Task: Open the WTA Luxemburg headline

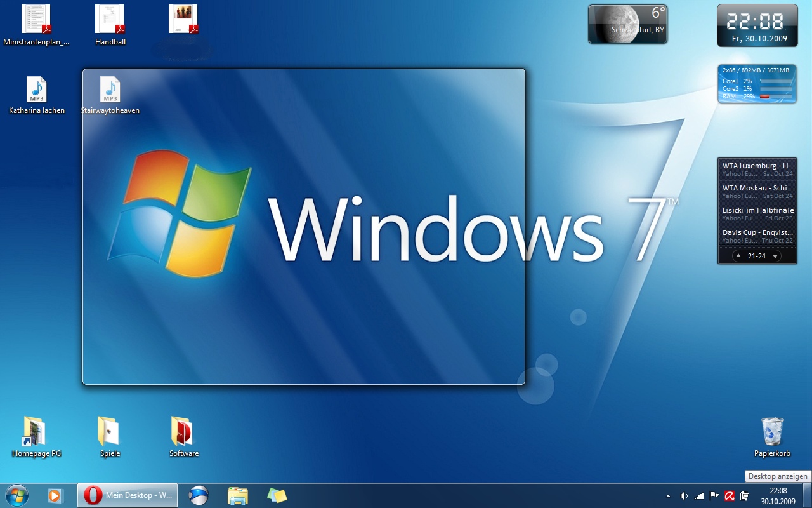Action: pyautogui.click(x=757, y=166)
